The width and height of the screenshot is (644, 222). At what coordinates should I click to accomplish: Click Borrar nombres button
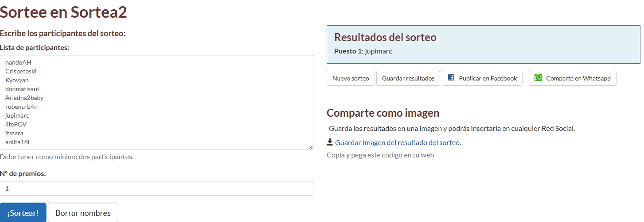(x=83, y=213)
